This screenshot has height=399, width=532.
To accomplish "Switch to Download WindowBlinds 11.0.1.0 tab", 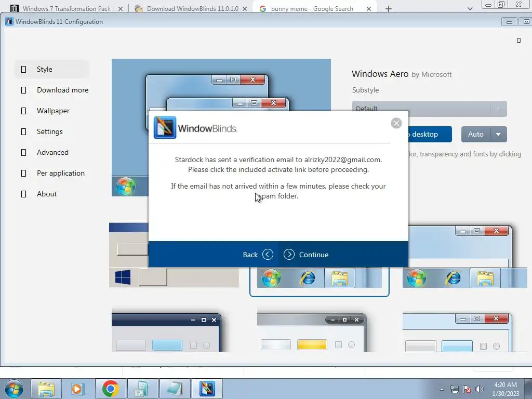I will click(x=192, y=8).
